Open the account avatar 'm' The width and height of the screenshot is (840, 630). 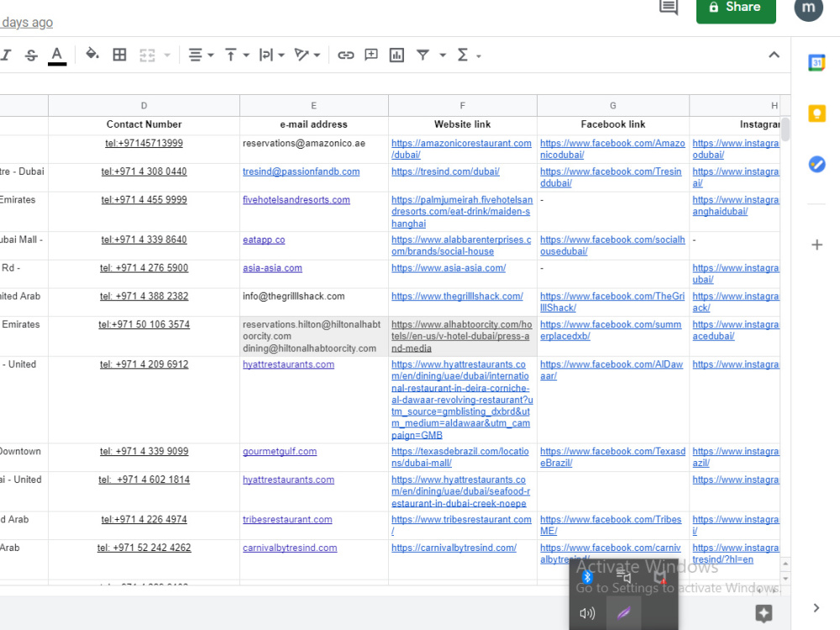808,8
